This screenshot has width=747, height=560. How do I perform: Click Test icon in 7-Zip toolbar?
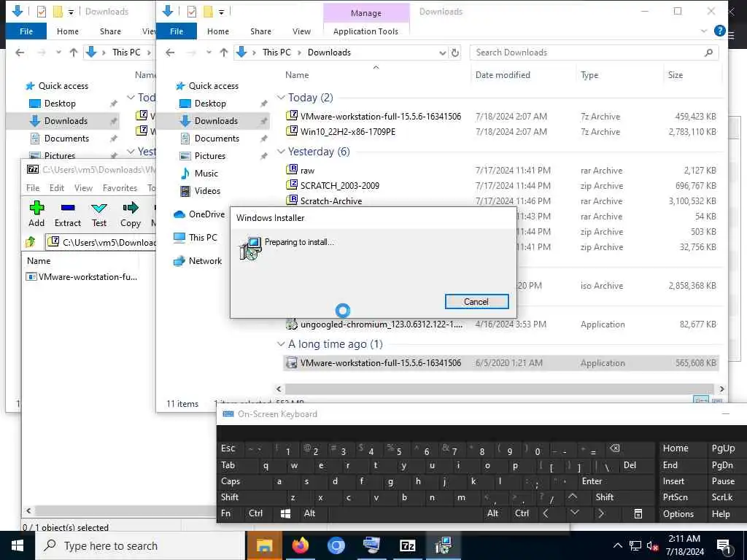[x=99, y=208]
